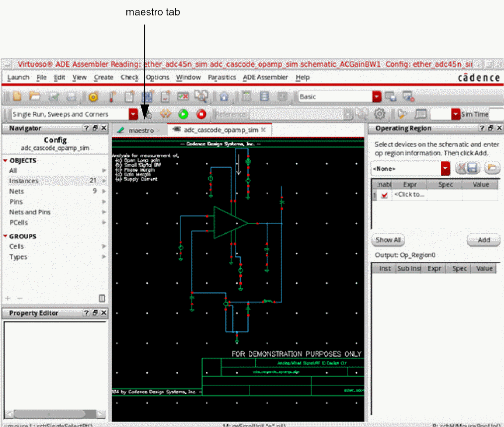Click the Add button

483,240
